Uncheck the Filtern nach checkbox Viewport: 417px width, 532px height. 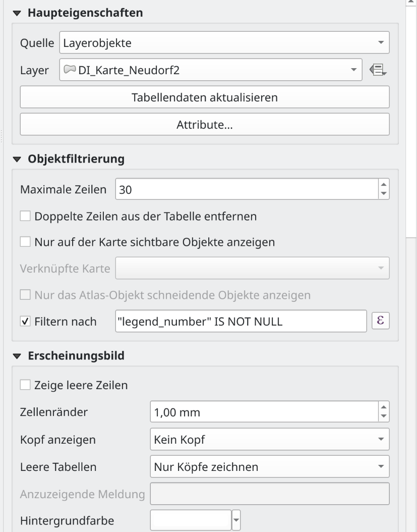[x=25, y=321]
